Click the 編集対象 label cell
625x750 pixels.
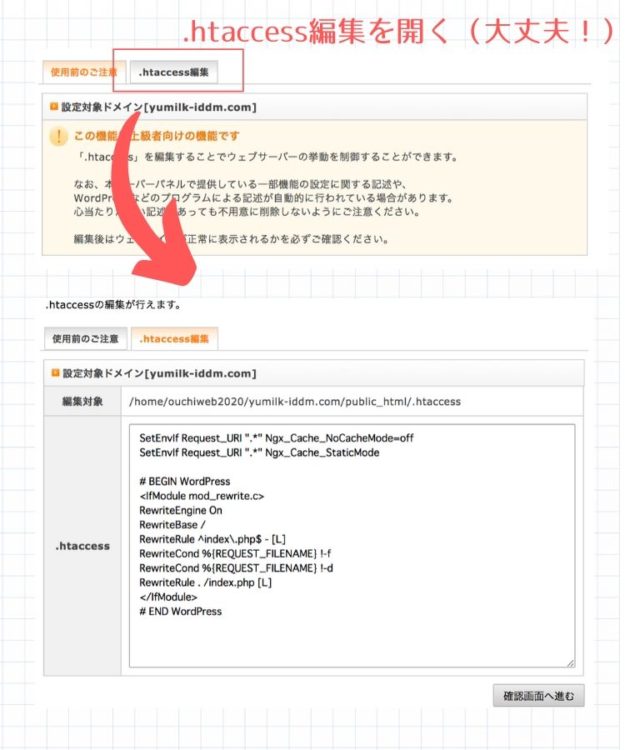click(82, 401)
